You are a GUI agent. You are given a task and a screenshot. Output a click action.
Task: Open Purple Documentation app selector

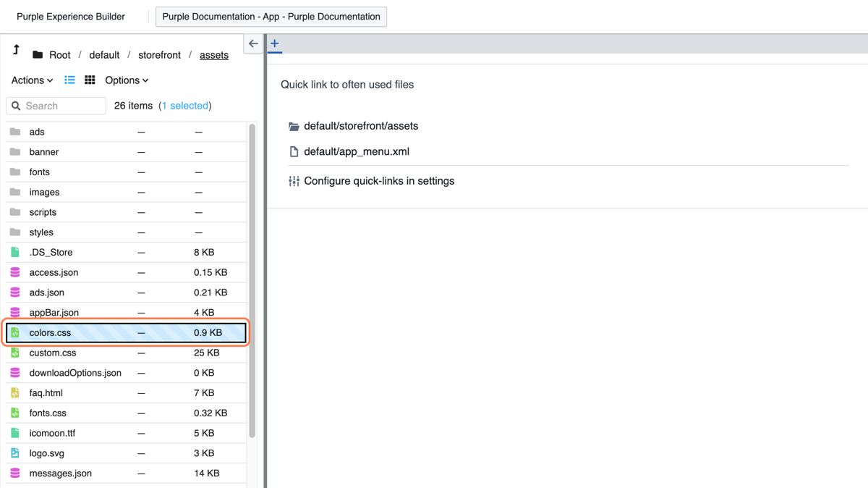271,17
